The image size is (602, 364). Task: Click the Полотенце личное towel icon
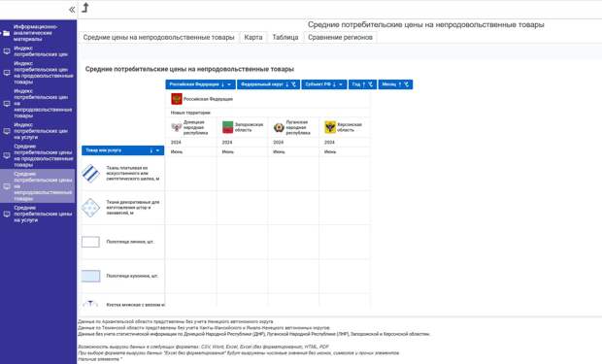[90, 242]
